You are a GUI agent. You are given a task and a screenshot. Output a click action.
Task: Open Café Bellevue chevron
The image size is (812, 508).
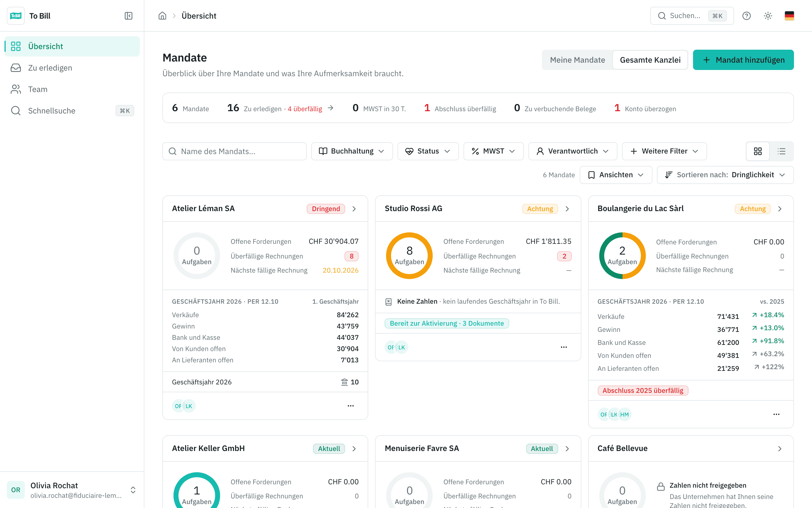(780, 448)
